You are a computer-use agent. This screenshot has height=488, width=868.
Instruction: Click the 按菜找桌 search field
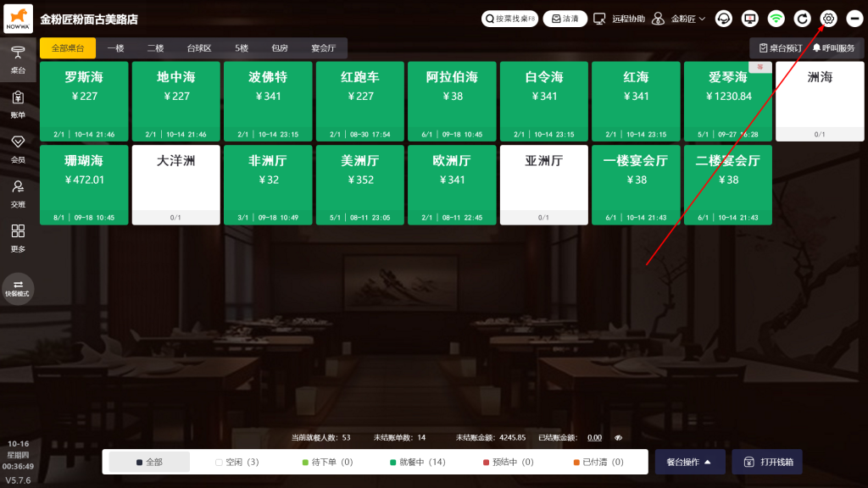tap(509, 19)
